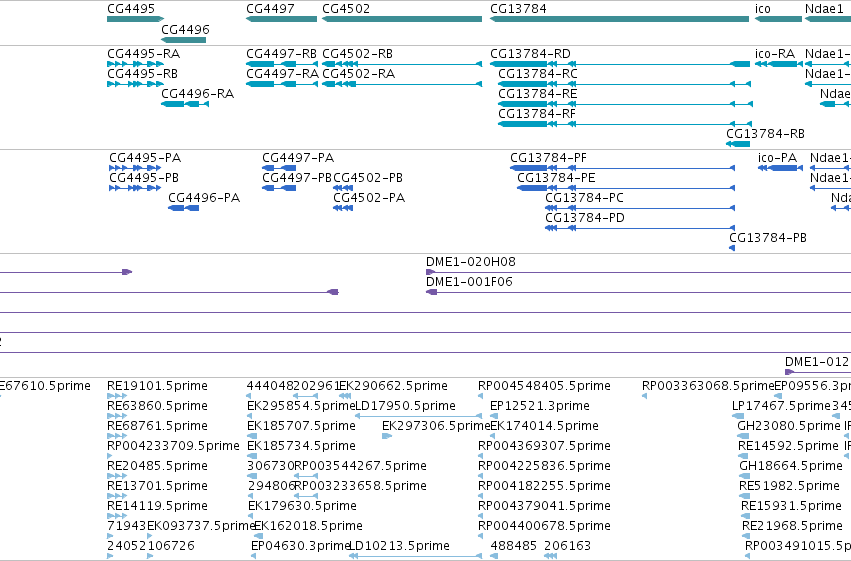This screenshot has height=561, width=851.
Task: Click the CG4496-PA protein label
Action: click(204, 198)
